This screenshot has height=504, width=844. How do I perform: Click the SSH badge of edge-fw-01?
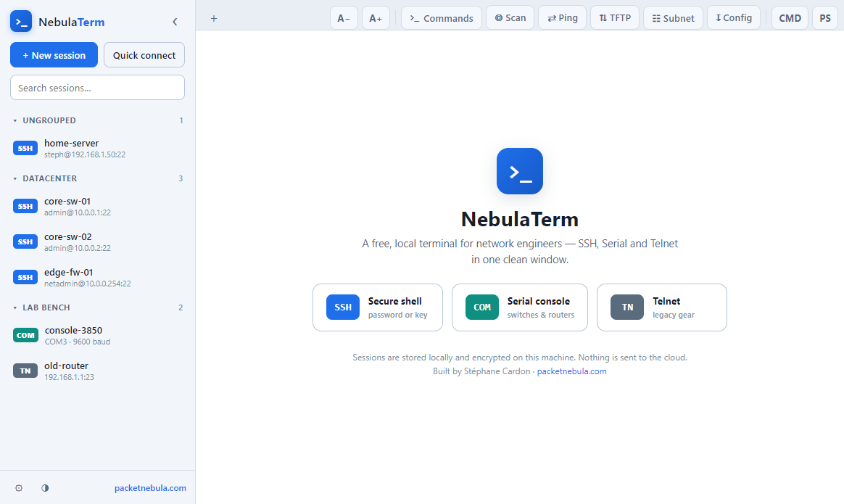[x=25, y=277]
